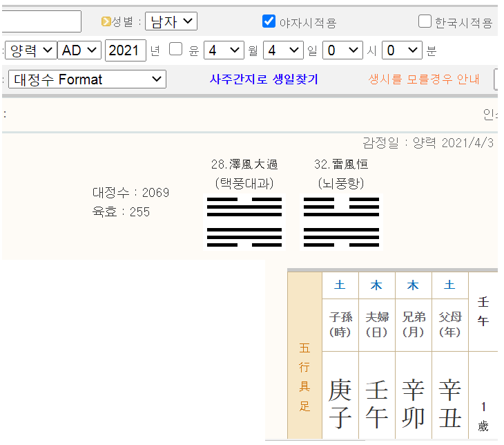Select the 壬午 day pillar cell
This screenshot has height=445, width=504.
[377, 404]
